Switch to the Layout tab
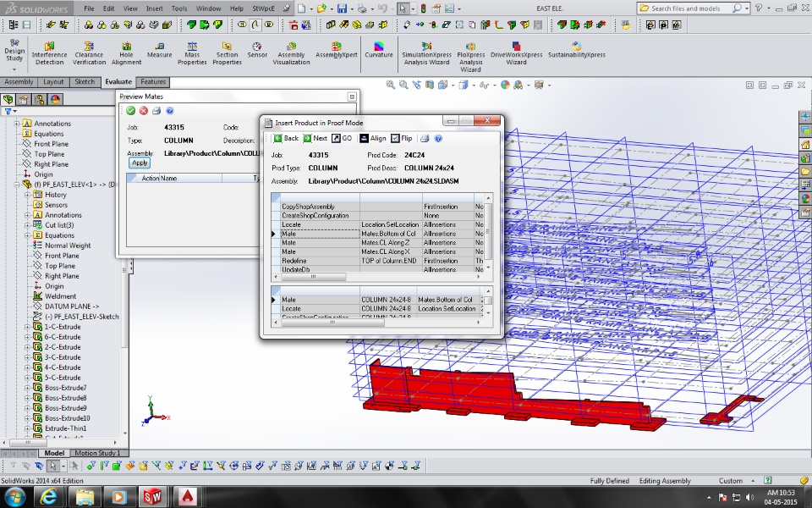The image size is (812, 508). point(53,82)
